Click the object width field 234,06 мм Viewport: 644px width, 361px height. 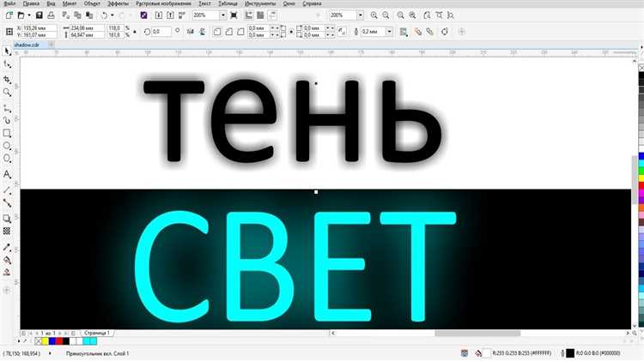(86, 28)
